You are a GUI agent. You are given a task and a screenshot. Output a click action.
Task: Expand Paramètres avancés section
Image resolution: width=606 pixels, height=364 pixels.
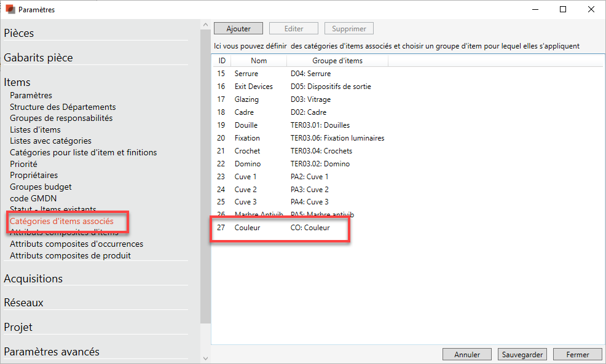[x=51, y=352]
